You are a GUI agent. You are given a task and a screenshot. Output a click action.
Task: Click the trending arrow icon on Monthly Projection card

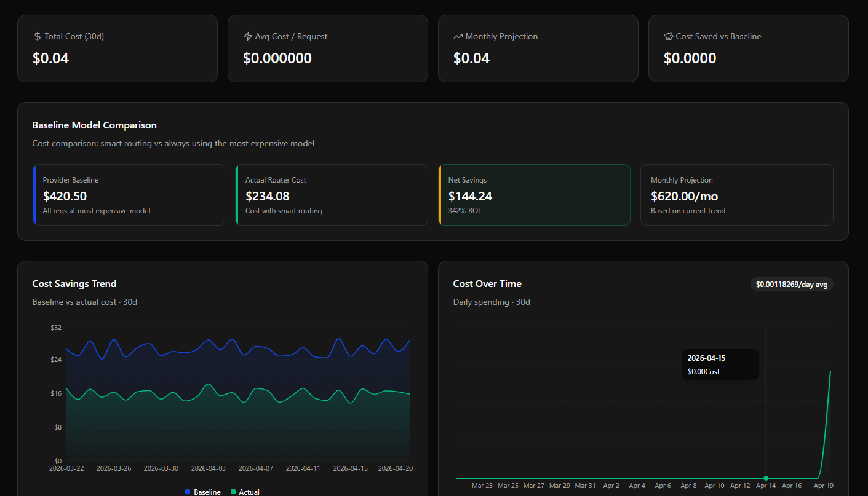(458, 36)
